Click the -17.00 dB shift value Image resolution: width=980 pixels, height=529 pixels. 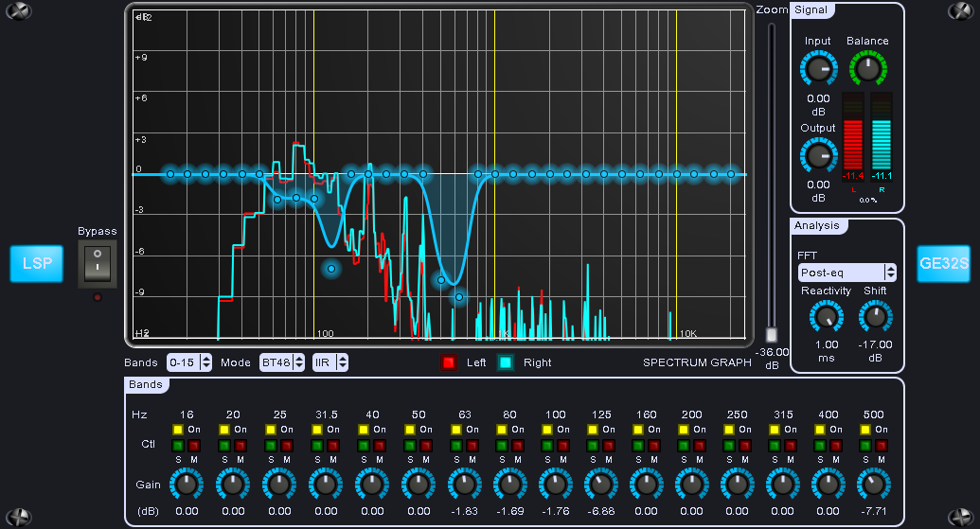tap(875, 344)
